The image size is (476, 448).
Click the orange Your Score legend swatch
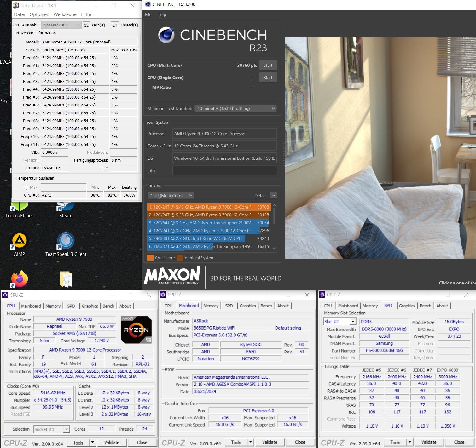(x=150, y=258)
